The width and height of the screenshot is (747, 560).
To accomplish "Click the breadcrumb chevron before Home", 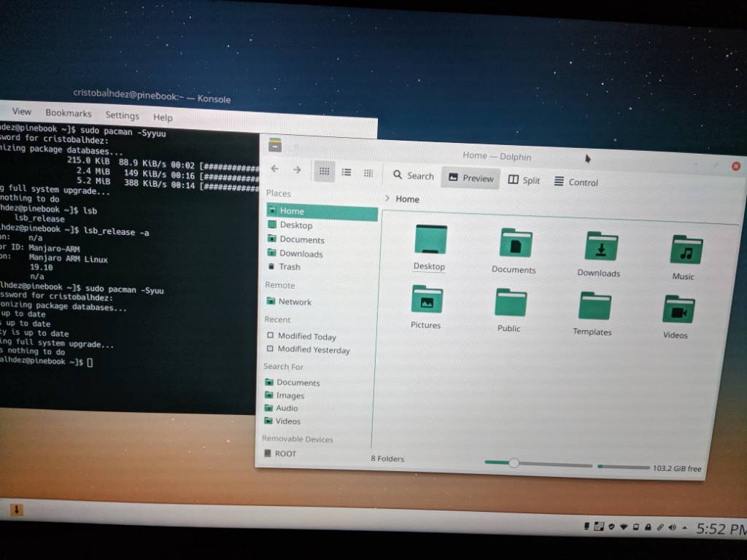I will point(387,198).
